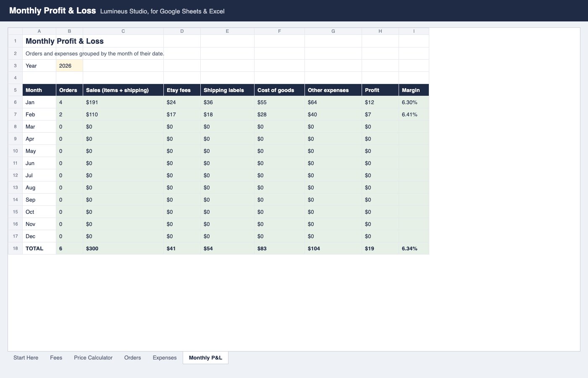Image resolution: width=588 pixels, height=378 pixels.
Task: Click the Other expenses header cell
Action: [333, 90]
